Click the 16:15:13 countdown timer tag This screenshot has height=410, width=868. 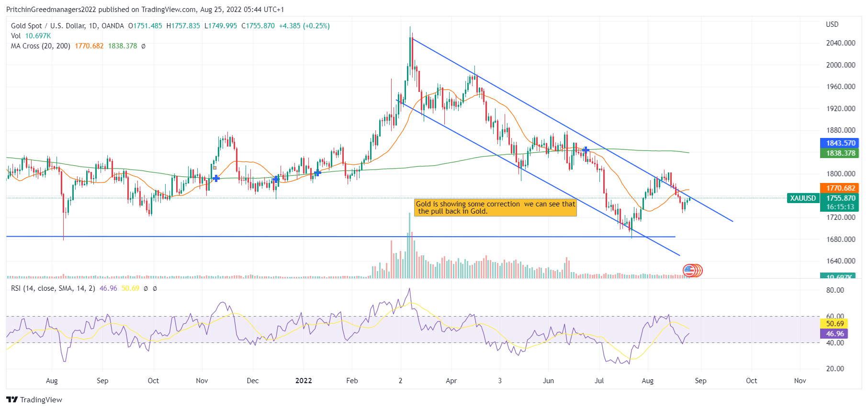click(840, 207)
